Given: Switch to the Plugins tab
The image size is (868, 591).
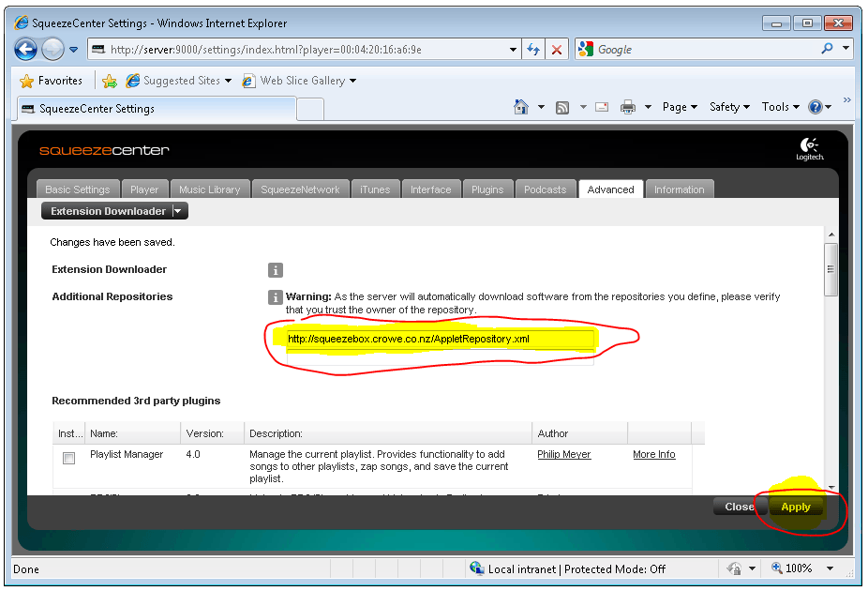Looking at the screenshot, I should (487, 189).
